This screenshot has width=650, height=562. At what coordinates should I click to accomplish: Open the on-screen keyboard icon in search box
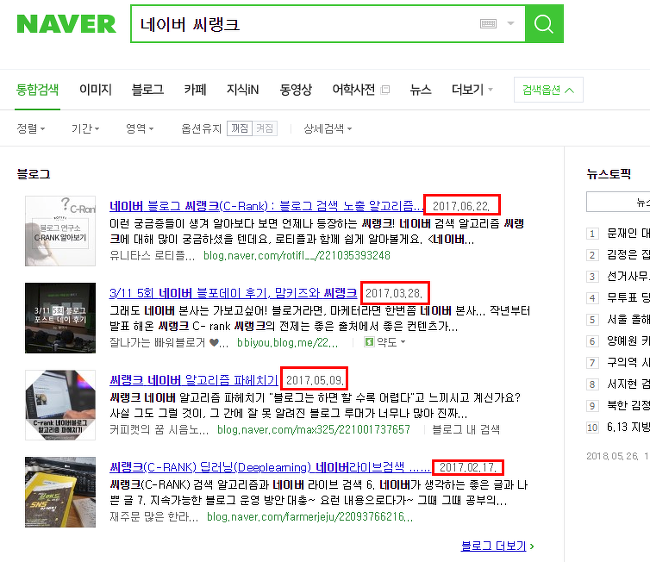[488, 24]
